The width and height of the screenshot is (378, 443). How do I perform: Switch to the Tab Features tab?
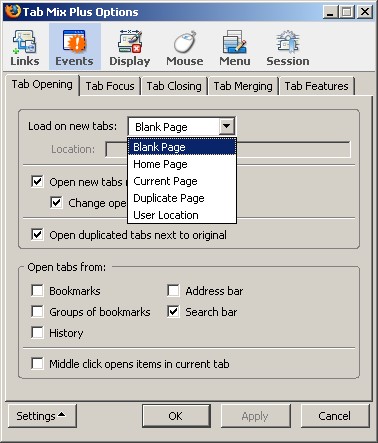tap(316, 86)
